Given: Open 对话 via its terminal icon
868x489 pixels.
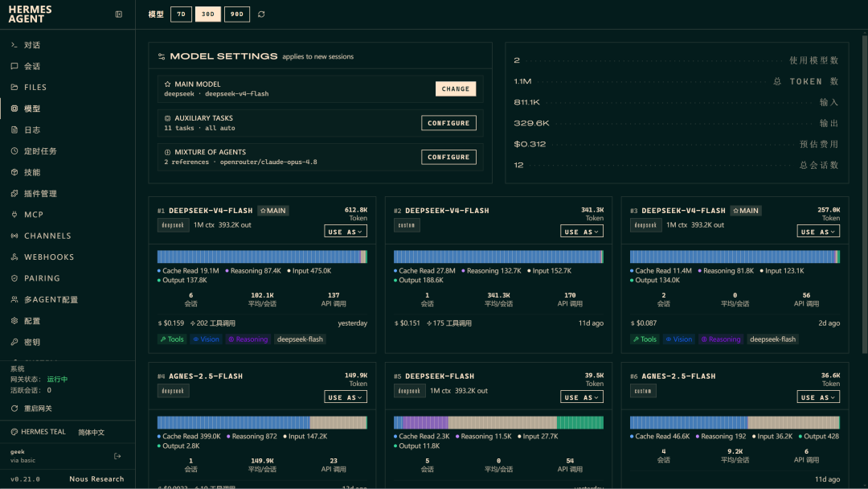Looking at the screenshot, I should pyautogui.click(x=14, y=45).
